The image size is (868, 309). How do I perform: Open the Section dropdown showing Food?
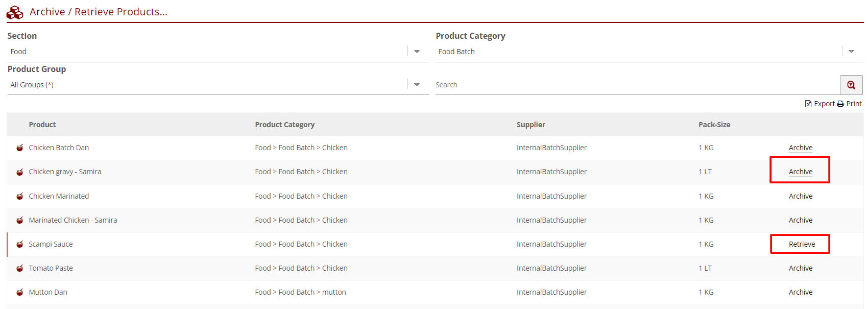click(x=417, y=52)
